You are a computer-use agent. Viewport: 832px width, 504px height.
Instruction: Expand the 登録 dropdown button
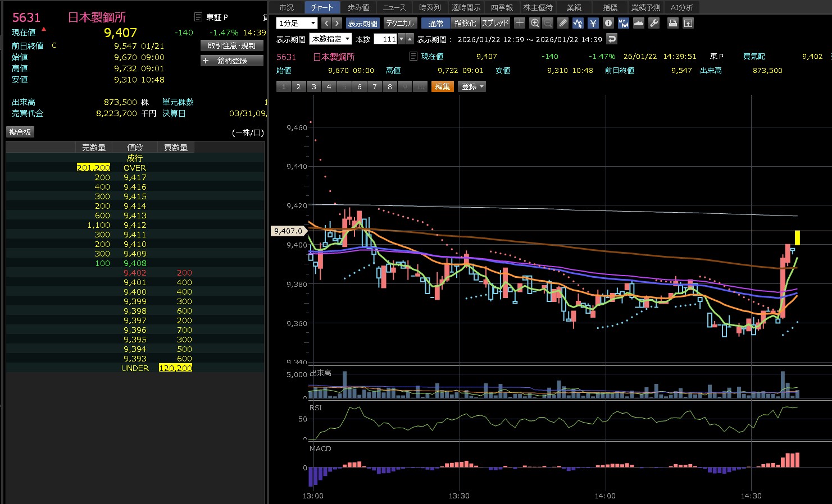tap(472, 86)
